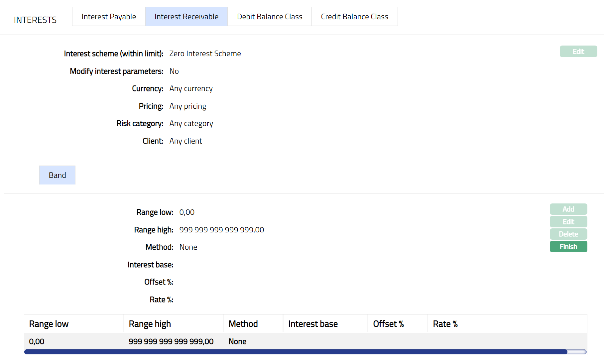604x364 pixels.
Task: Click the Method column header
Action: (243, 324)
